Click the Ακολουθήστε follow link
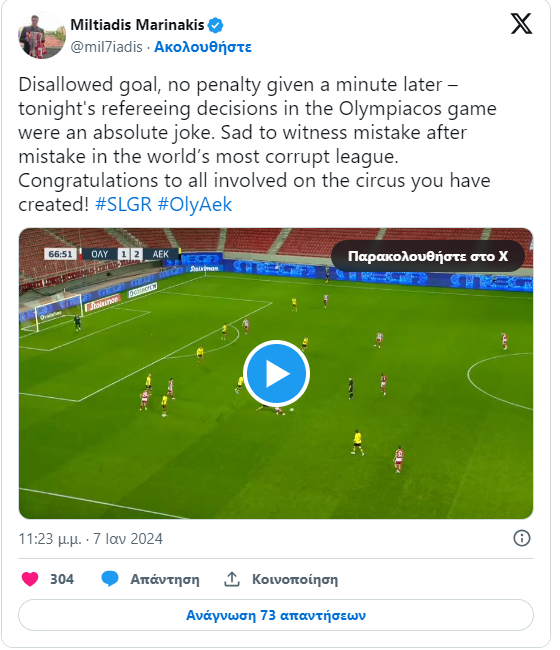Screen dimensions: 560x650 [203, 47]
